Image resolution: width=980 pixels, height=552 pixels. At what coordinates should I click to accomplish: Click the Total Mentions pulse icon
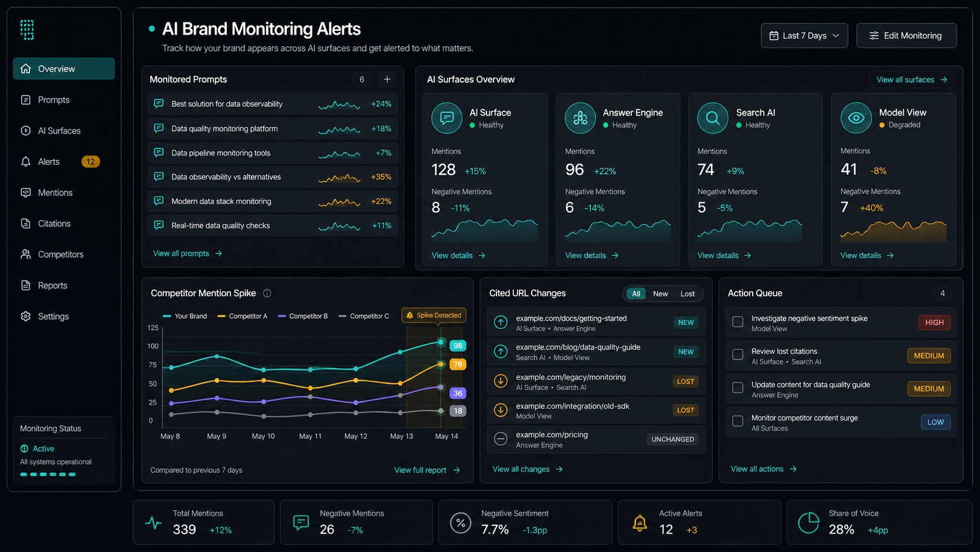[154, 523]
